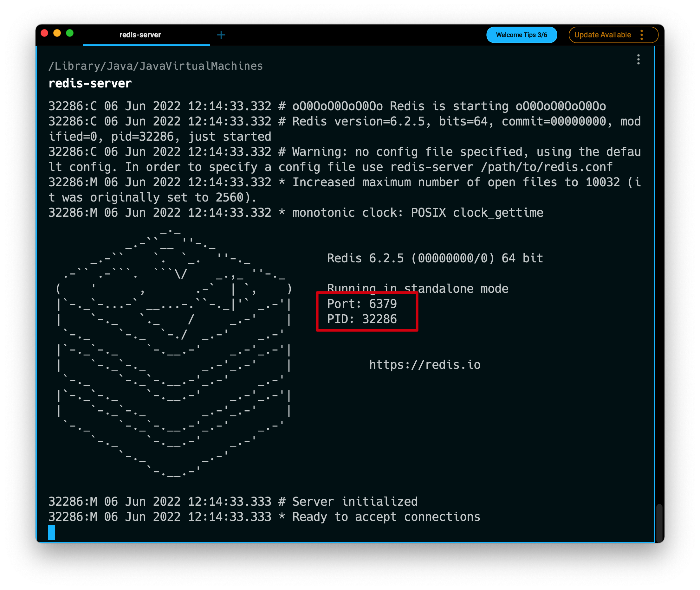Click the kebab icon beside Update Available
This screenshot has width=700, height=590.
[x=641, y=35]
